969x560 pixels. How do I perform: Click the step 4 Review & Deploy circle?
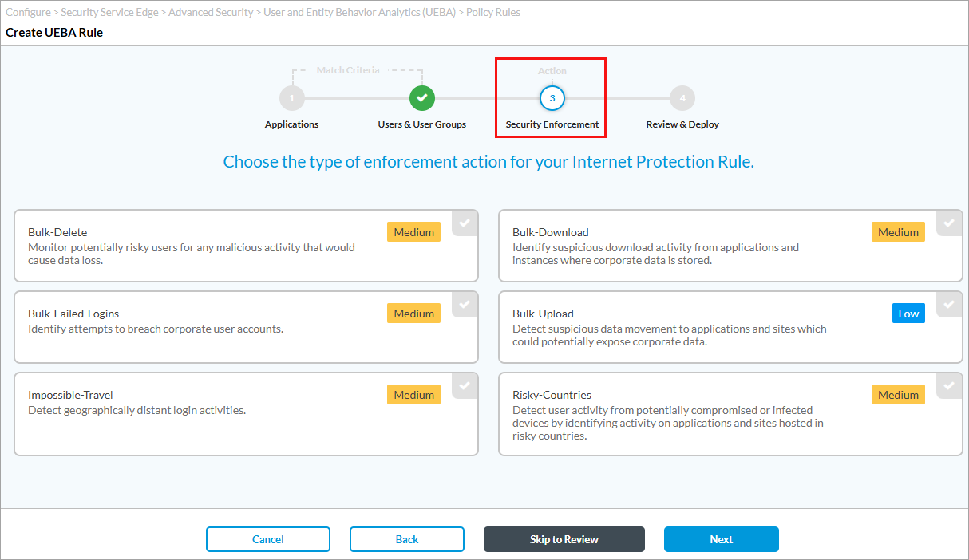click(x=682, y=98)
